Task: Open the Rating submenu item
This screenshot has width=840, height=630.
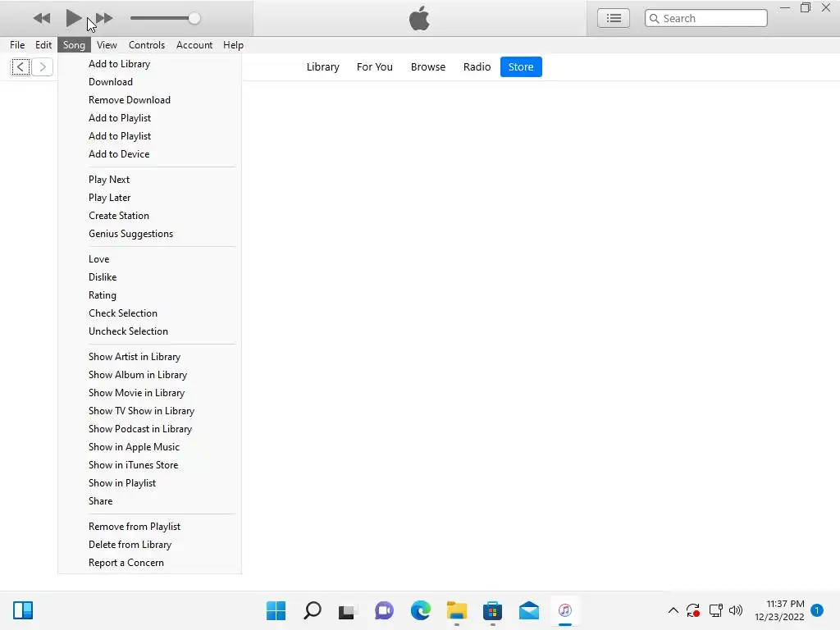Action: pos(149,295)
